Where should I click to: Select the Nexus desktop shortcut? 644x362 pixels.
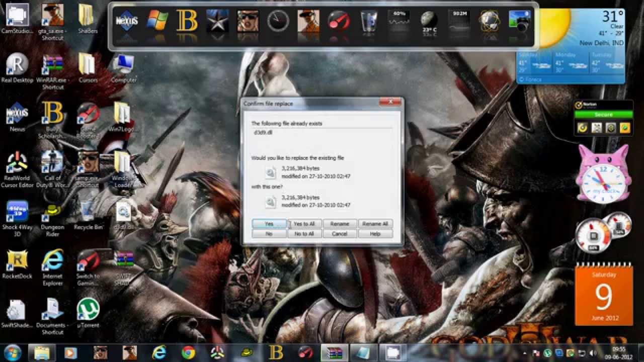17,117
